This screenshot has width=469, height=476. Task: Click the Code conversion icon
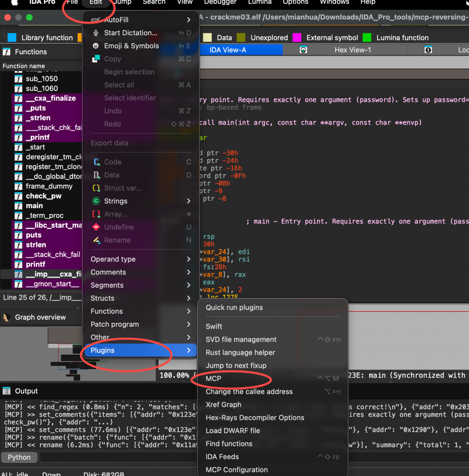(x=97, y=162)
